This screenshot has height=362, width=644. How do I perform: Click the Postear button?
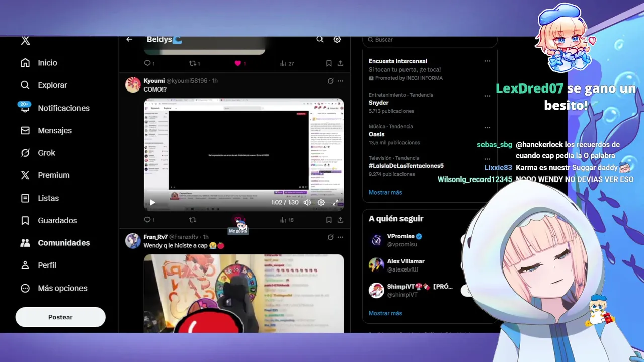[60, 317]
